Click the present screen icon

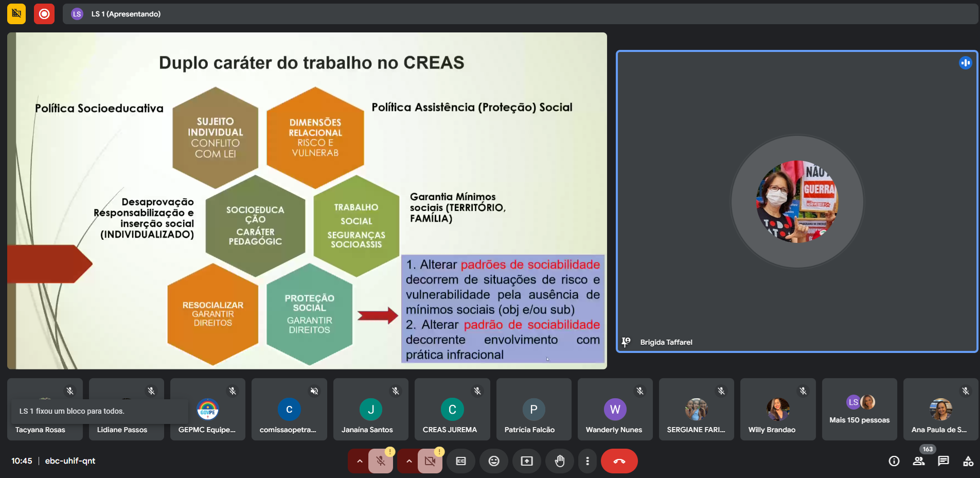click(527, 461)
